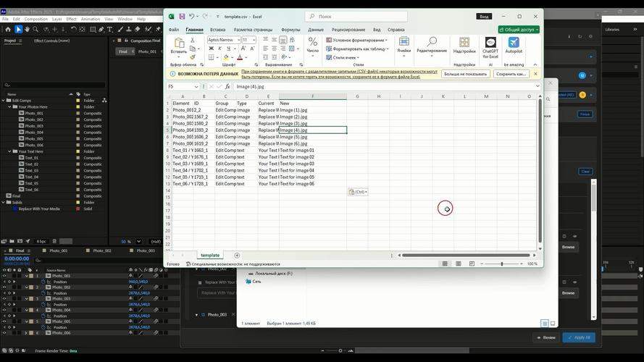The width and height of the screenshot is (644, 362).
Task: Select the Type text tool in After Effects
Action: point(109,30)
